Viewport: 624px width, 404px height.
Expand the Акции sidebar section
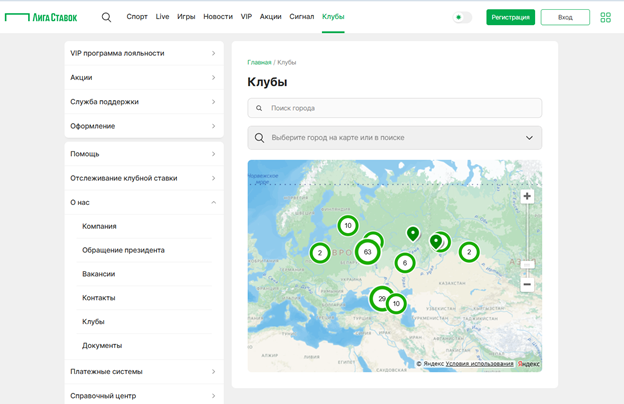144,78
